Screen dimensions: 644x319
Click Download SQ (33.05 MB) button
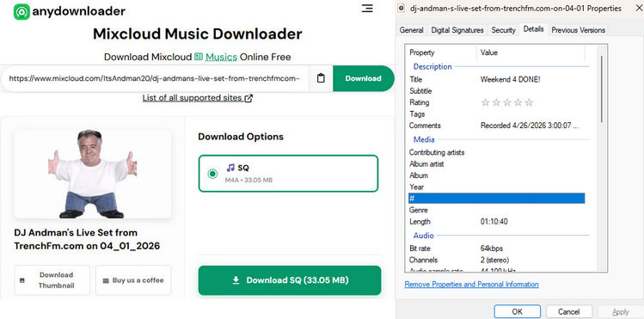(x=290, y=280)
